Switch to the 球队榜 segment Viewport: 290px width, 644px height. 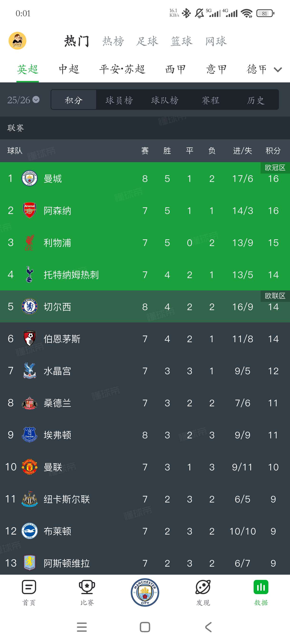165,100
